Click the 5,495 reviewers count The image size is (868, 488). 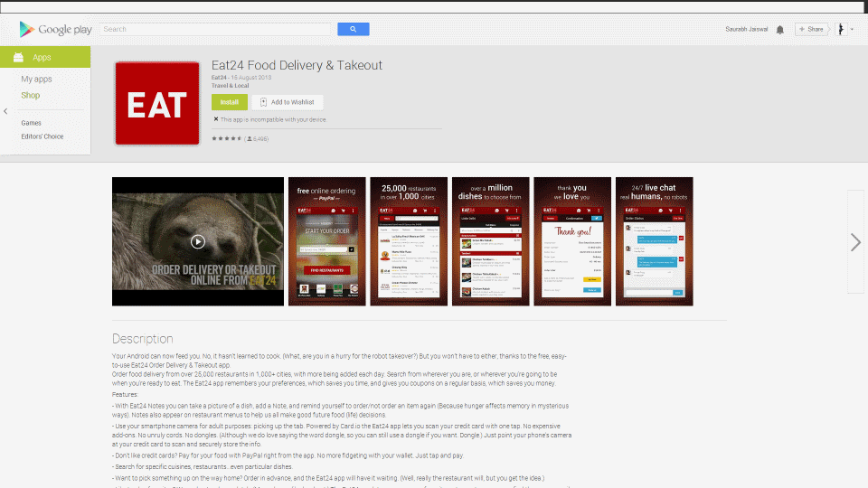point(258,139)
